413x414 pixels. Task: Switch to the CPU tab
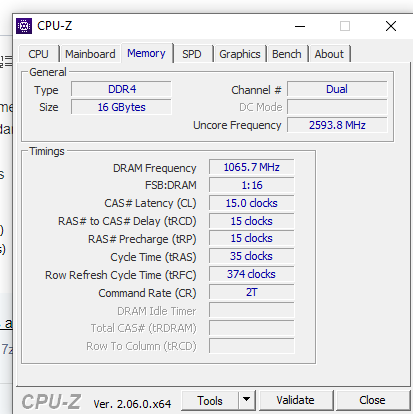[39, 54]
